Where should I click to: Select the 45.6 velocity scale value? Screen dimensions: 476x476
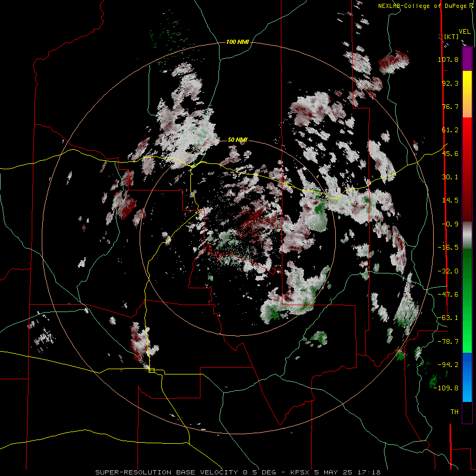tap(450, 153)
